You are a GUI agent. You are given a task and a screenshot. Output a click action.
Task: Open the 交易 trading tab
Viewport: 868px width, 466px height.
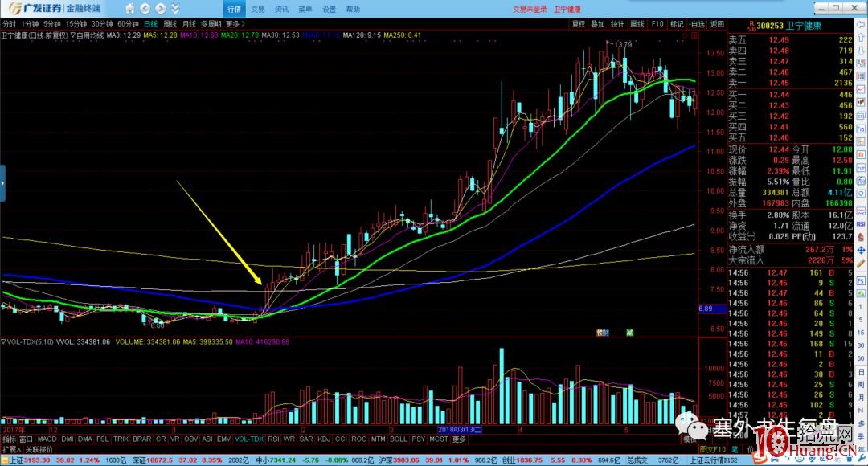coord(258,10)
